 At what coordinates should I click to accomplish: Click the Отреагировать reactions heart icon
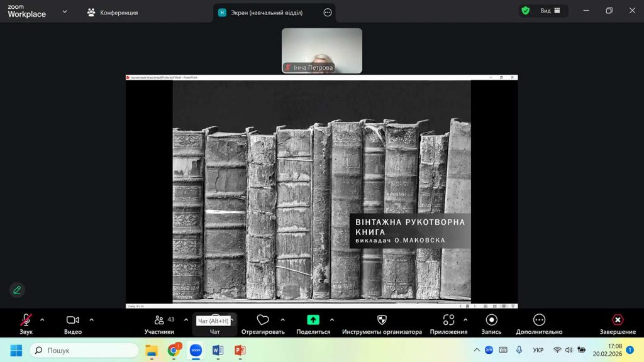click(263, 321)
